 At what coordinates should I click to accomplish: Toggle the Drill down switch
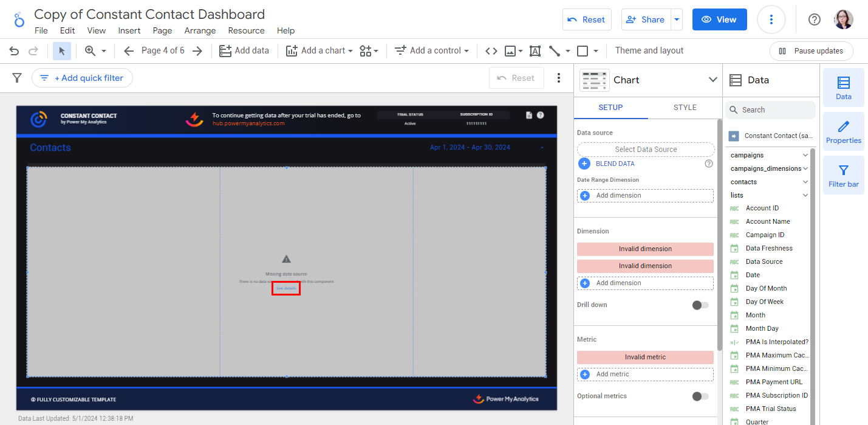(x=700, y=305)
